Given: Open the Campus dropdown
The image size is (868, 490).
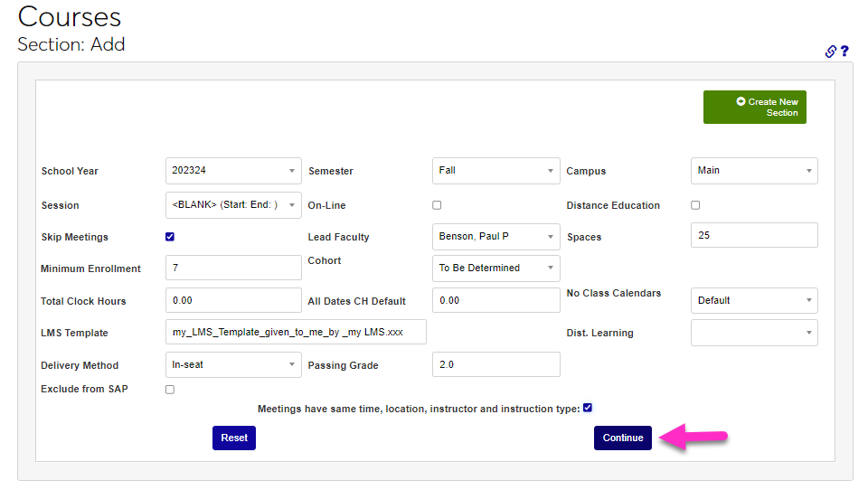Looking at the screenshot, I should pos(753,171).
